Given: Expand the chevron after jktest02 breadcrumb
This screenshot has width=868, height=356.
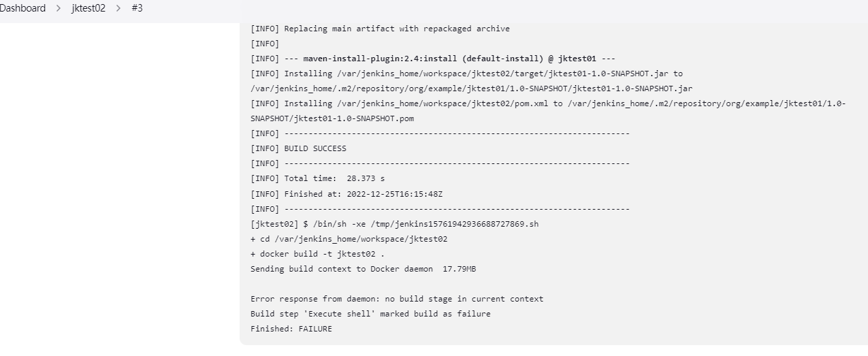Looking at the screenshot, I should click(x=118, y=9).
